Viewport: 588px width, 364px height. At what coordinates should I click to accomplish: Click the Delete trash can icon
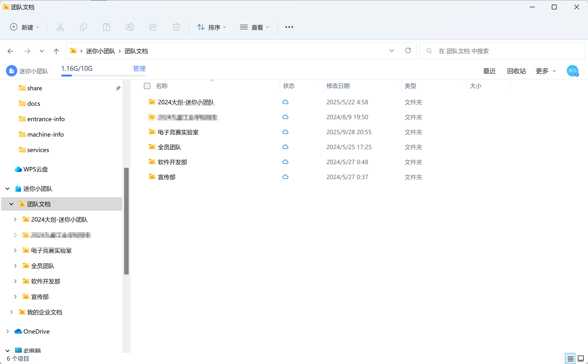click(x=176, y=27)
